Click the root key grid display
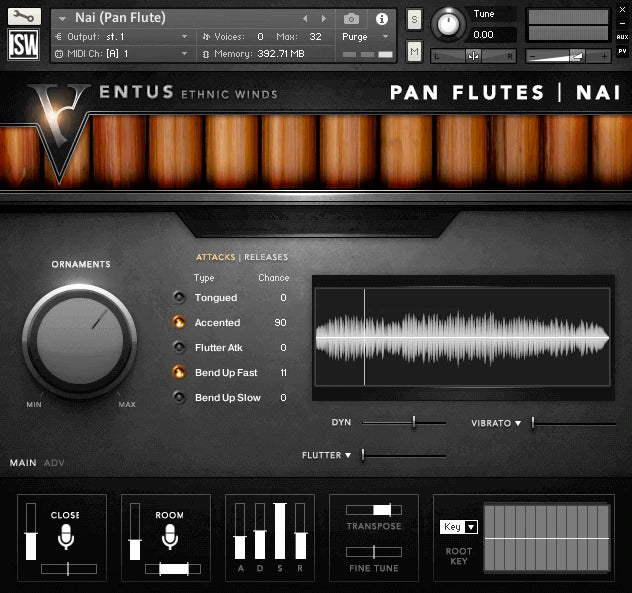 547,538
